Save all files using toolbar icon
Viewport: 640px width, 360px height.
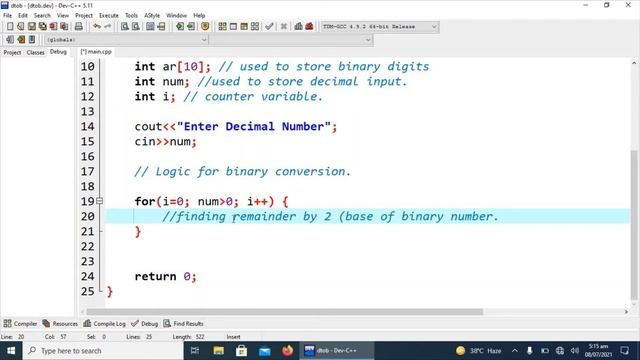tap(42, 27)
